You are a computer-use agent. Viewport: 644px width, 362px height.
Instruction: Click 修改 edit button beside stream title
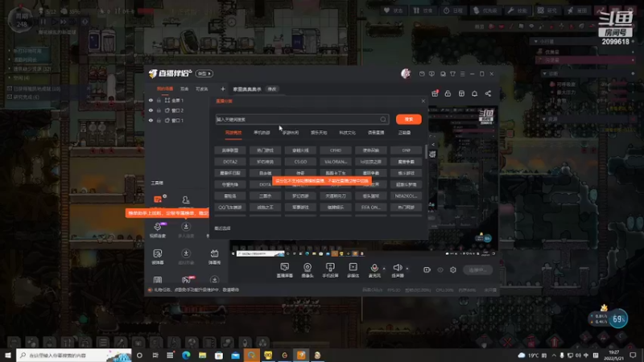coord(272,89)
